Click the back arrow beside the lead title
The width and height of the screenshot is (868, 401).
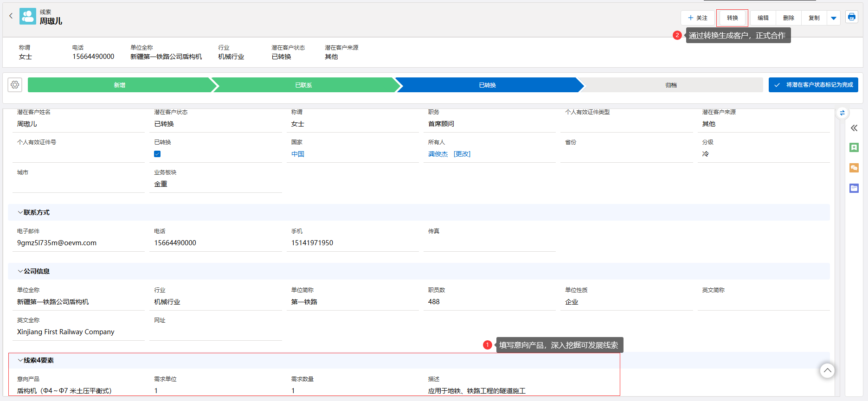[x=11, y=16]
